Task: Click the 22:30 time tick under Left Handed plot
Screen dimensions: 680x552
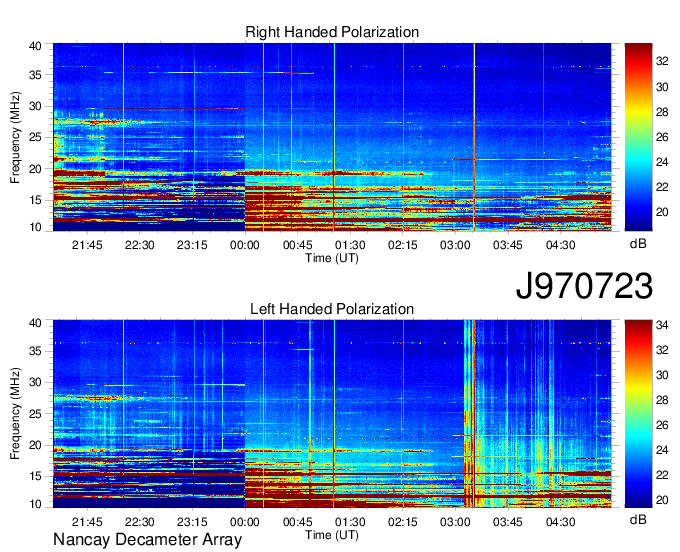Action: pyautogui.click(x=140, y=522)
